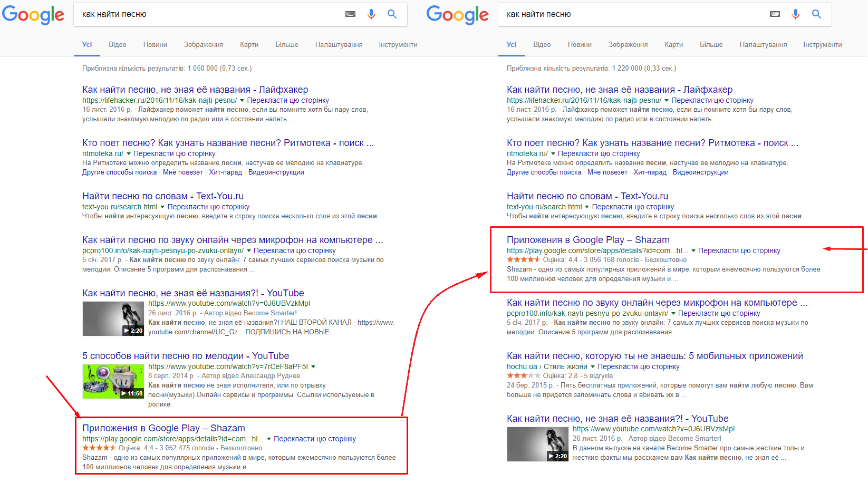The image size is (868, 493).
Task: Open 'Налаштування' in left results page
Action: point(339,45)
